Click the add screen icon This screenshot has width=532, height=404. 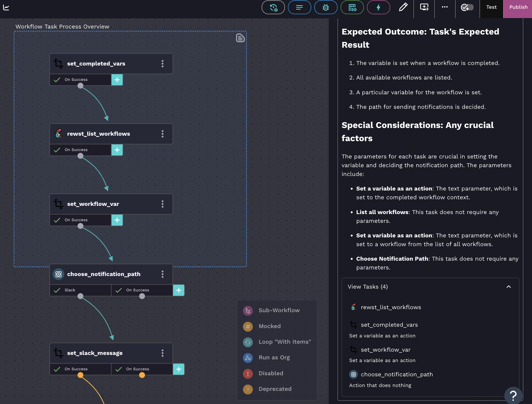click(x=424, y=7)
